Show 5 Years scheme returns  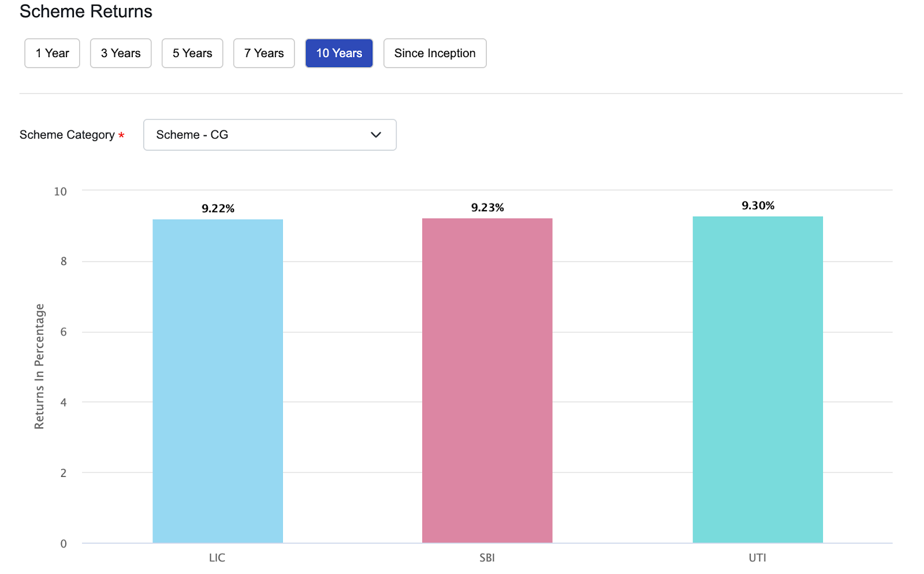192,53
